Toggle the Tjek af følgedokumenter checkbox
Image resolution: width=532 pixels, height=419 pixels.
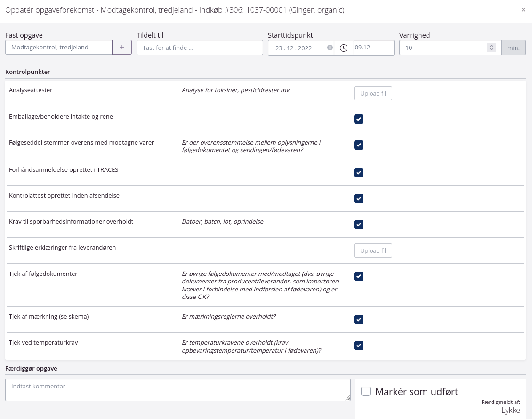tap(359, 276)
